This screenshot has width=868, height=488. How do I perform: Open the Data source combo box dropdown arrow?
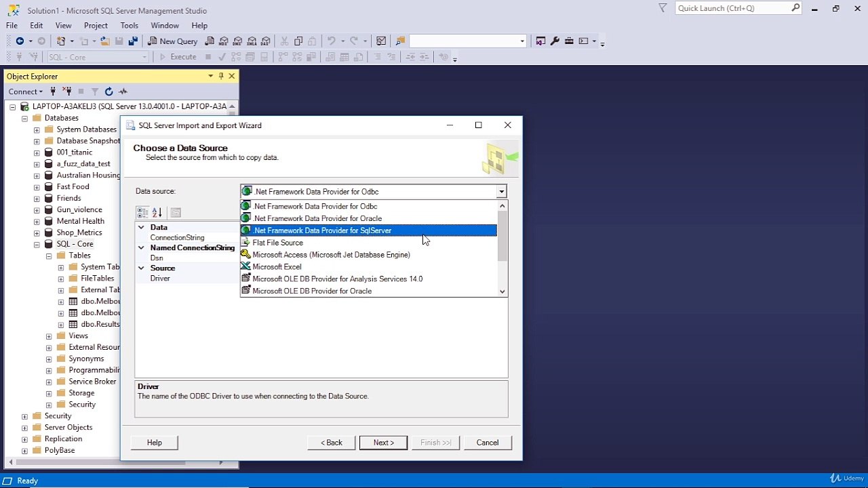click(x=501, y=192)
